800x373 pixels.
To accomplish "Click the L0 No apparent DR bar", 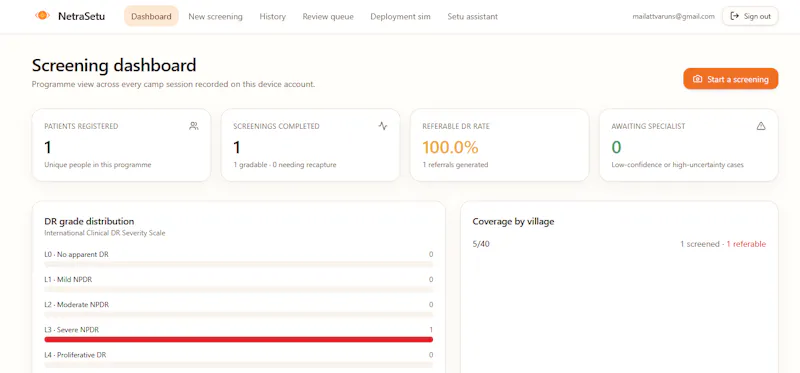I will [x=239, y=264].
